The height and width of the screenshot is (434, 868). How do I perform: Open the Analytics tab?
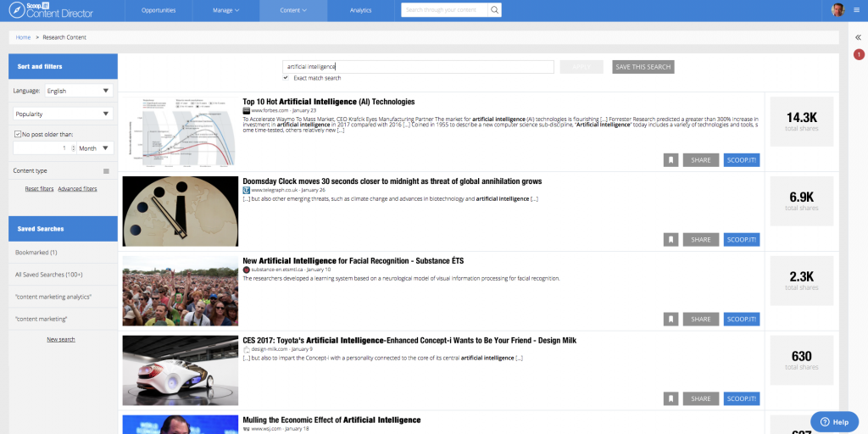(x=361, y=10)
